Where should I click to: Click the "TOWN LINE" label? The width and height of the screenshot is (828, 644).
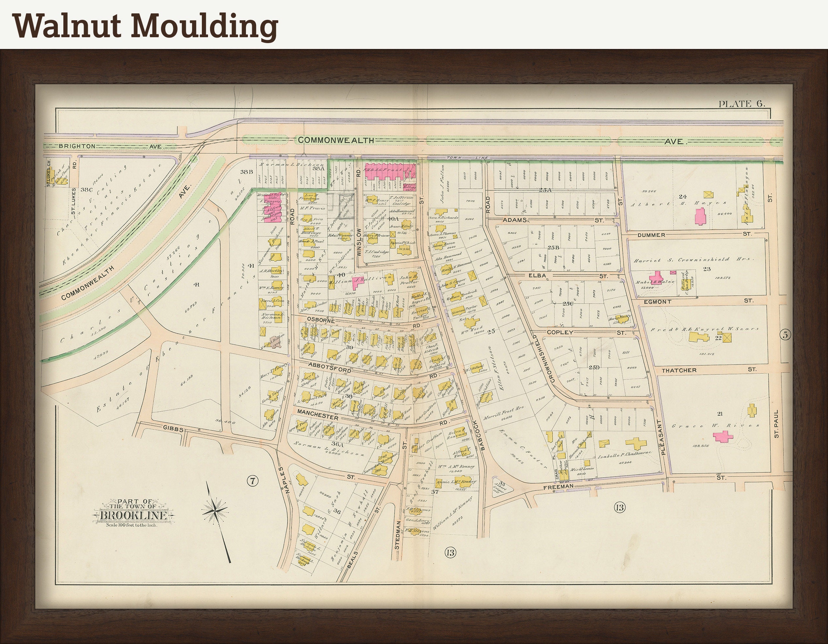[x=468, y=158]
